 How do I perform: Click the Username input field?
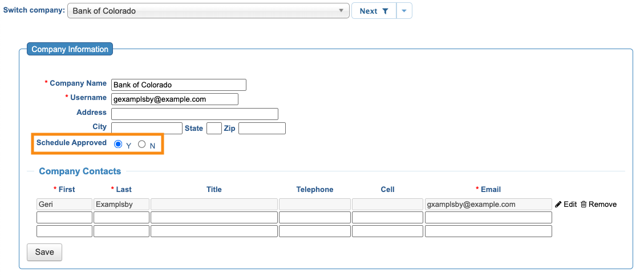[175, 99]
